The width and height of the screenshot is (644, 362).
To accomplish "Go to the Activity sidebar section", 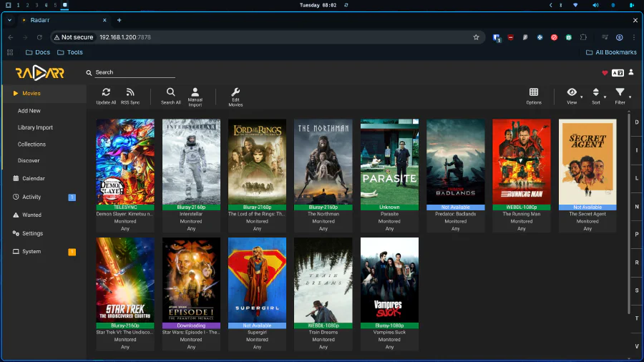I will pos(31,197).
